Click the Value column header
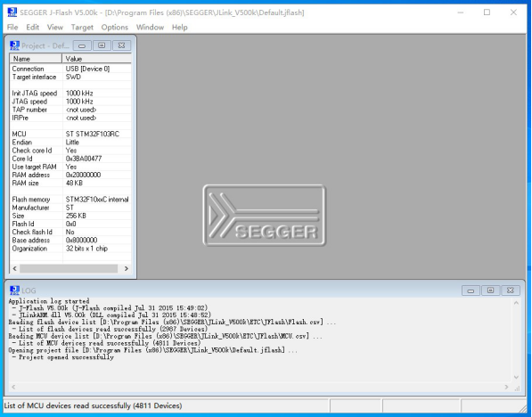 [97, 59]
